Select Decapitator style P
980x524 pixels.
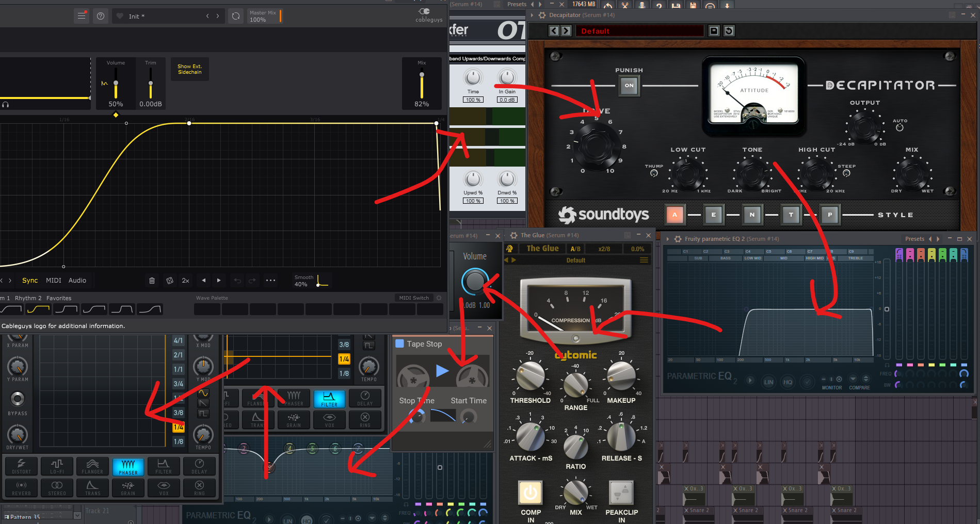(830, 215)
